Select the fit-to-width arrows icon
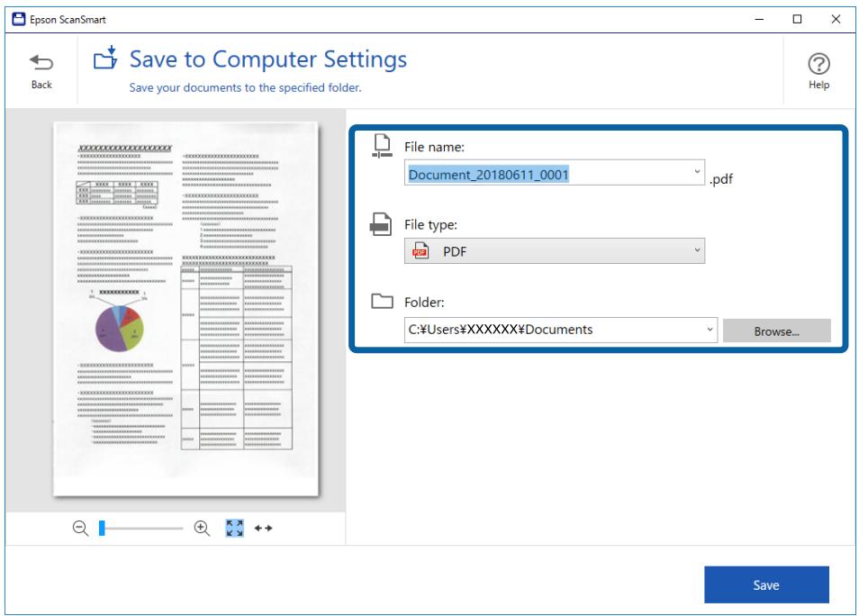The height and width of the screenshot is (616, 859). 264,529
